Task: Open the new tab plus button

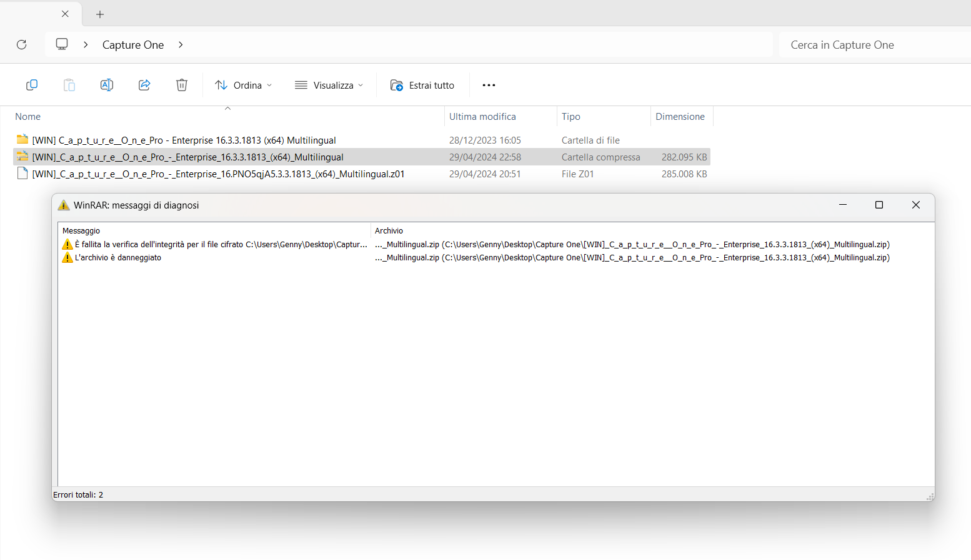Action: point(100,14)
